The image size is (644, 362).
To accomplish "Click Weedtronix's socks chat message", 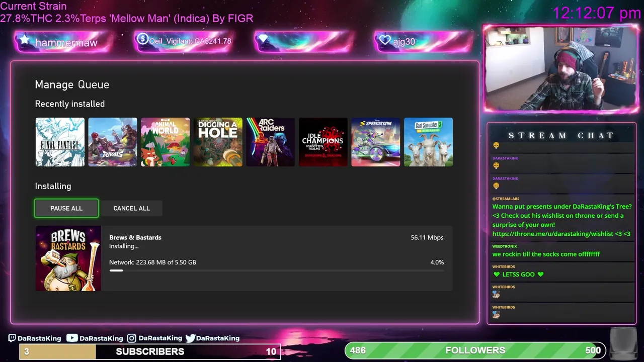I will [546, 254].
